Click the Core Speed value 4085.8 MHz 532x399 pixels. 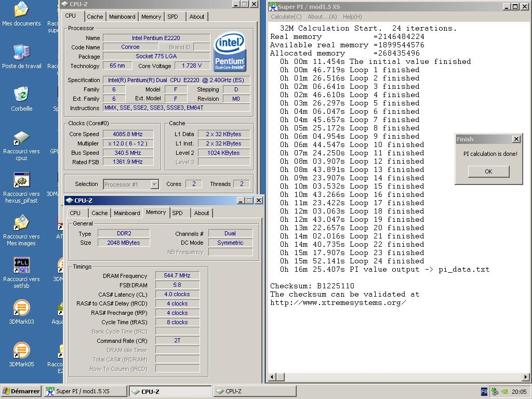(128, 134)
